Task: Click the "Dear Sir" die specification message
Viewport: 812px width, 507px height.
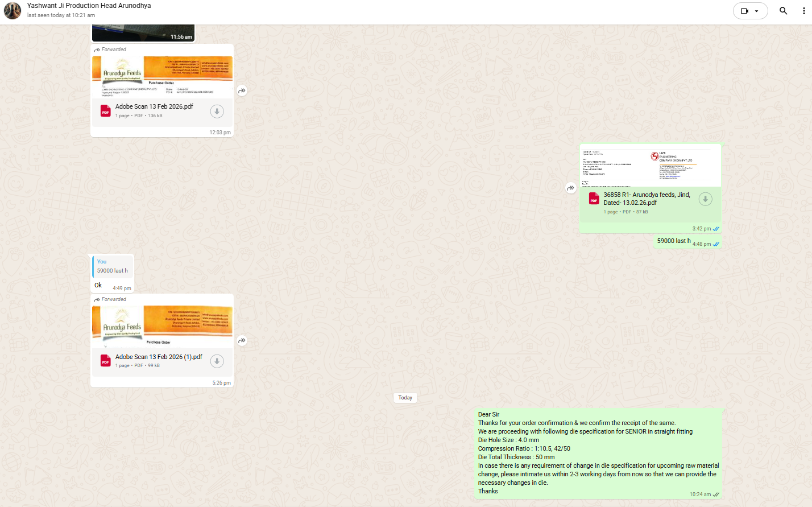Action: (597, 452)
